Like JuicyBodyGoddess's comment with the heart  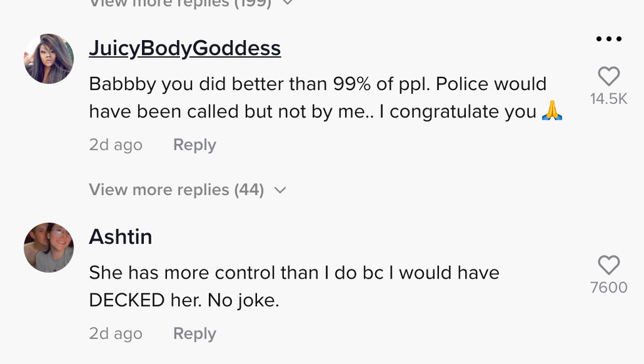[x=609, y=77]
